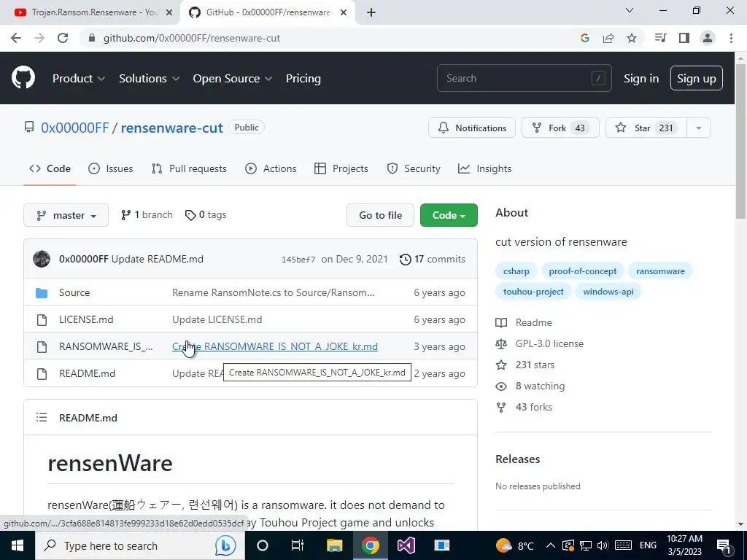Open File Explorer from taskbar
This screenshot has width=747, height=560.
tap(334, 545)
